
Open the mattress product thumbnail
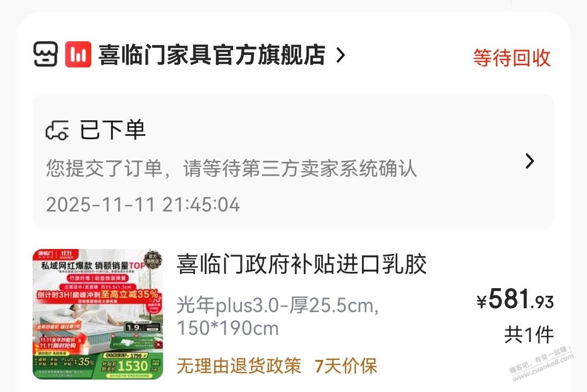point(98,314)
